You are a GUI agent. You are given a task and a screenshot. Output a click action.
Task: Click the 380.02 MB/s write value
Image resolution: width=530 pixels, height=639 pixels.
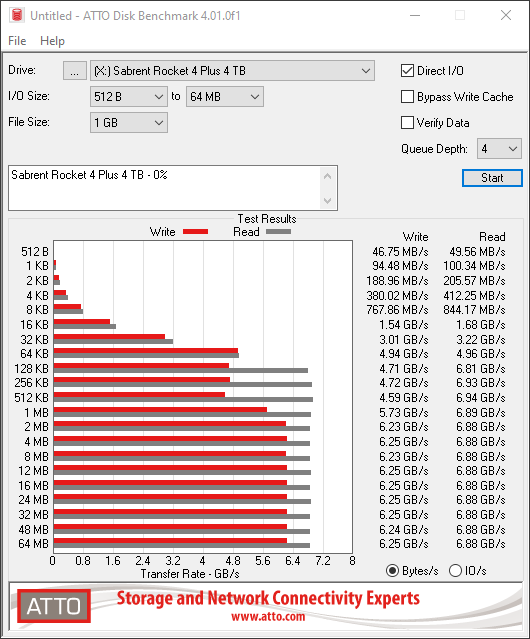click(x=397, y=295)
